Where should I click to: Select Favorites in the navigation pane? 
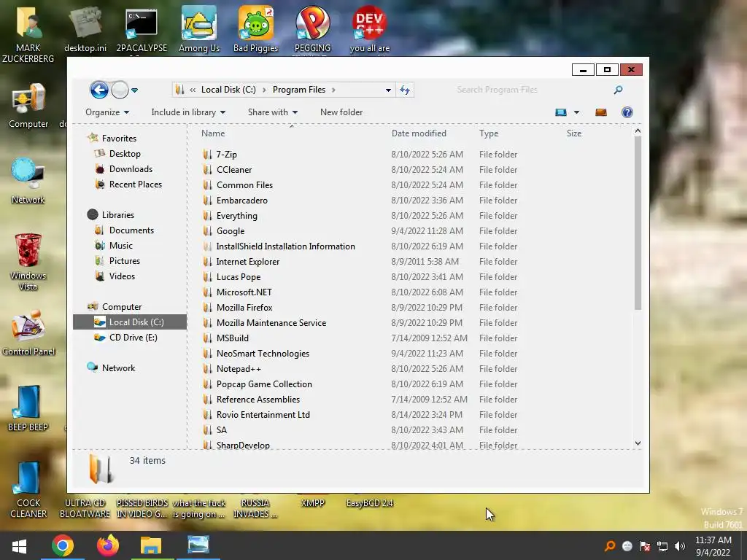(x=119, y=138)
